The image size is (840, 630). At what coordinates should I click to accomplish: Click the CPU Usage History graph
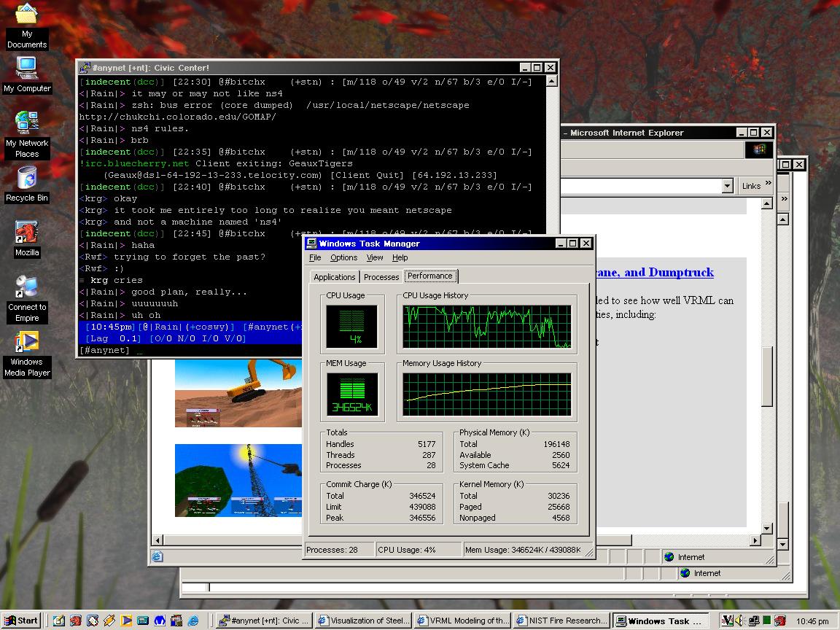(x=487, y=327)
